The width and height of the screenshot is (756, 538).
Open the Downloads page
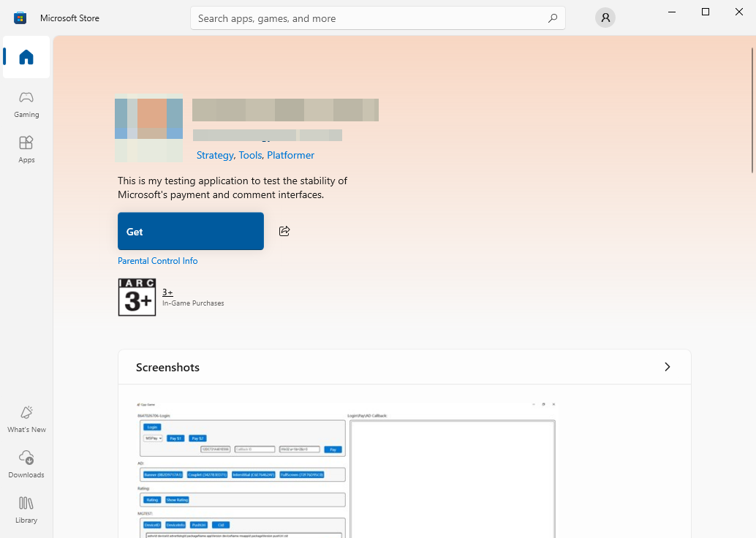pyautogui.click(x=26, y=465)
